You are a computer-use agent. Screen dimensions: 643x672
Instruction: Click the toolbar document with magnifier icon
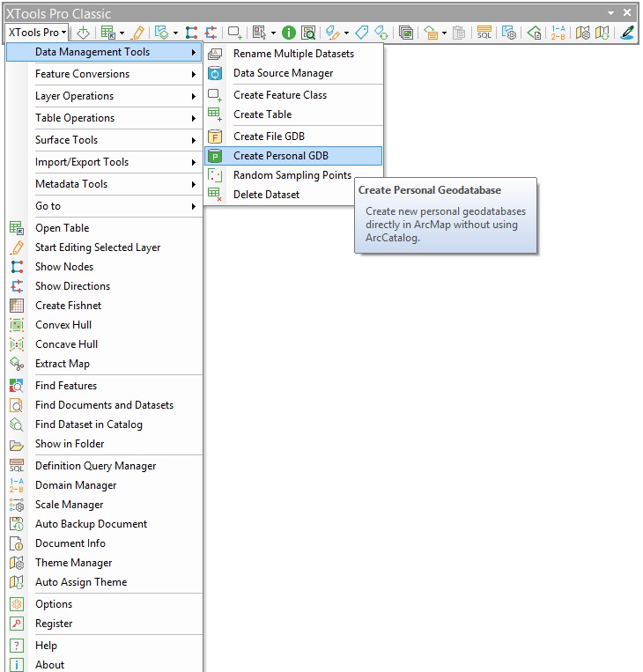(308, 33)
